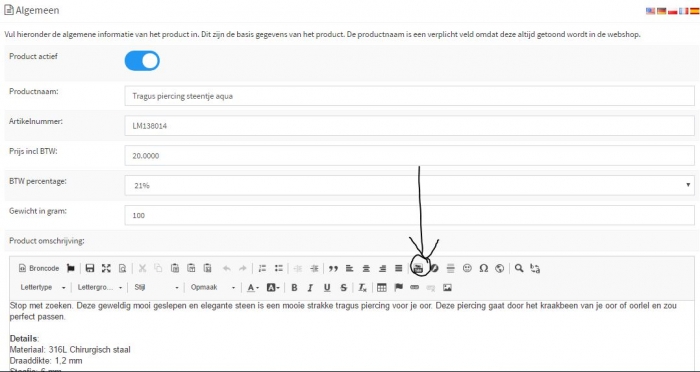
Task: Open the Lettertype font dropdown
Action: tap(43, 288)
